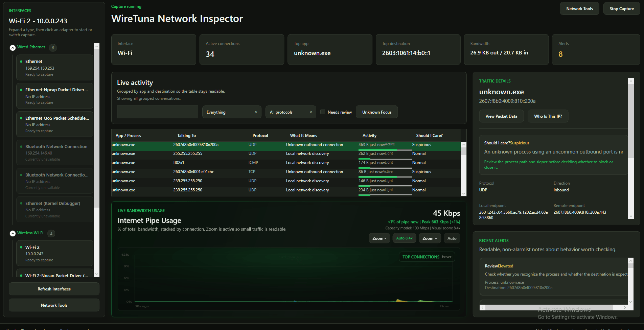The width and height of the screenshot is (644, 330).
Task: Click the Should I Care? column header
Action: [429, 136]
